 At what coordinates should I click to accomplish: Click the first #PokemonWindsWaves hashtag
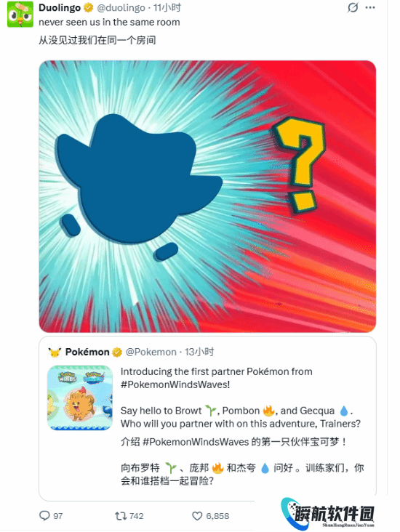click(x=175, y=384)
